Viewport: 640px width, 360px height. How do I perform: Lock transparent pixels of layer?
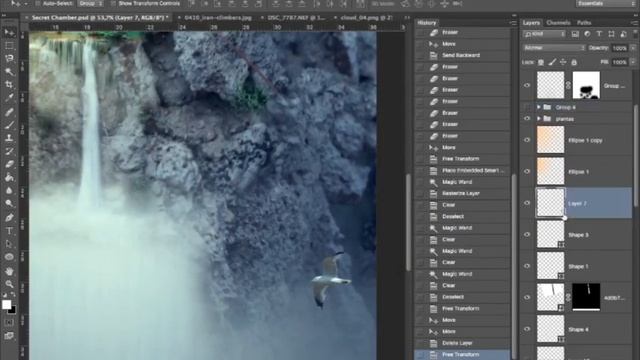(x=541, y=62)
